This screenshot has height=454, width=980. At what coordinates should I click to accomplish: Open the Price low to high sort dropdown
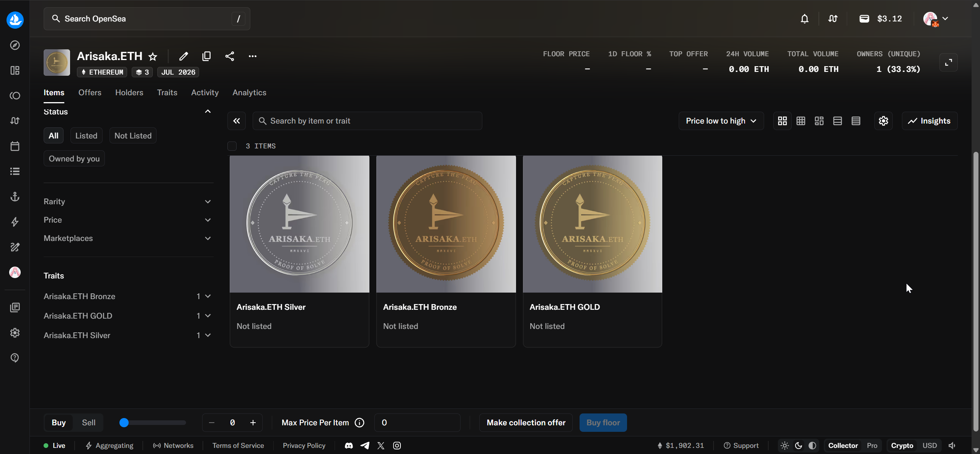[x=721, y=121]
